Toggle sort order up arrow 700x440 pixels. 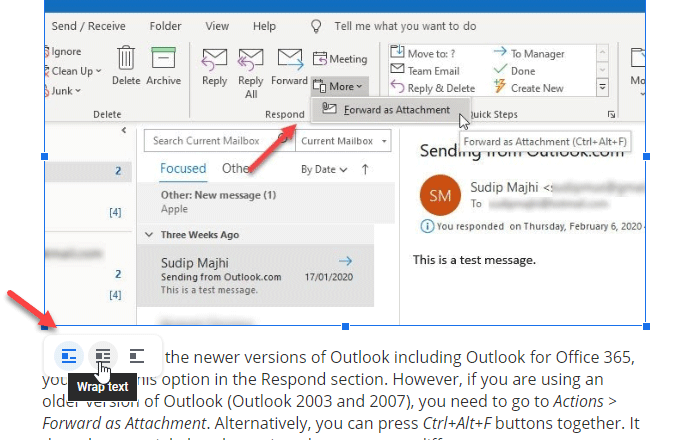(365, 170)
